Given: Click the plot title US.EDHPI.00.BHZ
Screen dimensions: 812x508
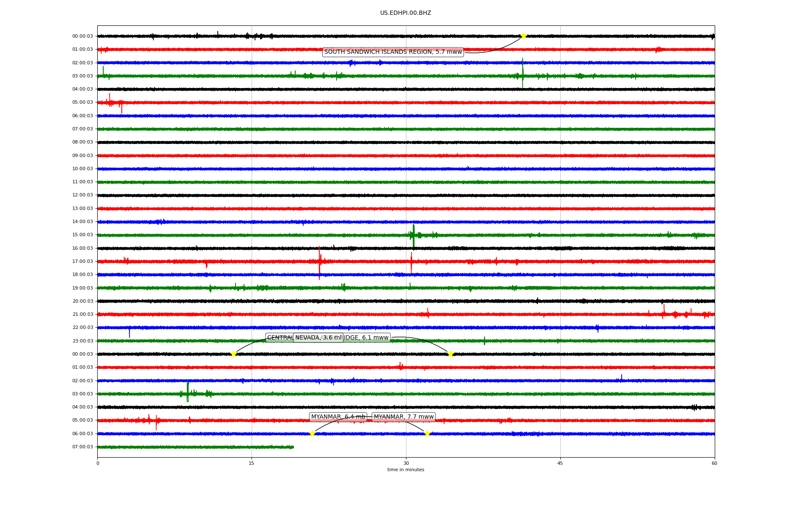Looking at the screenshot, I should point(406,13).
